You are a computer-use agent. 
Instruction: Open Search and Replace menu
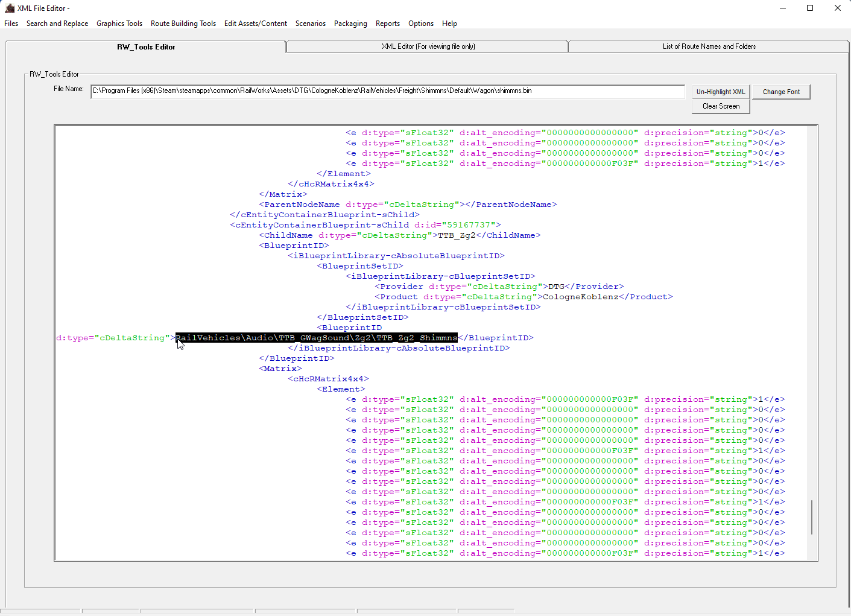[57, 24]
